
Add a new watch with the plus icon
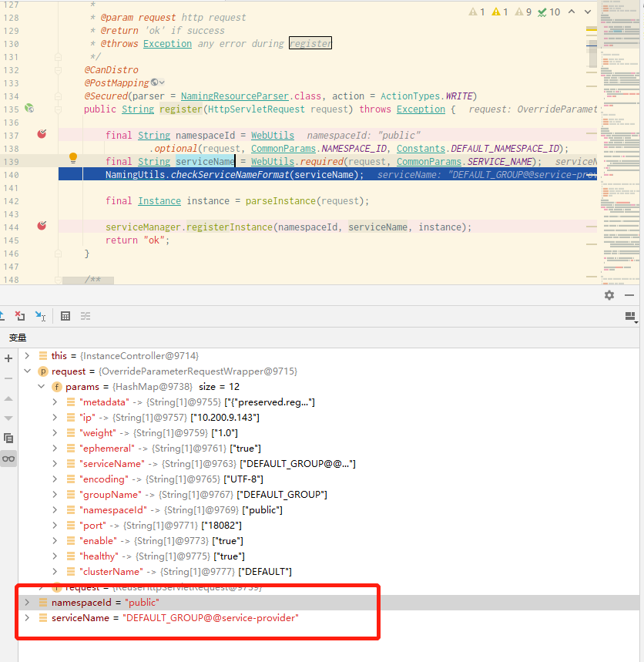point(8,358)
